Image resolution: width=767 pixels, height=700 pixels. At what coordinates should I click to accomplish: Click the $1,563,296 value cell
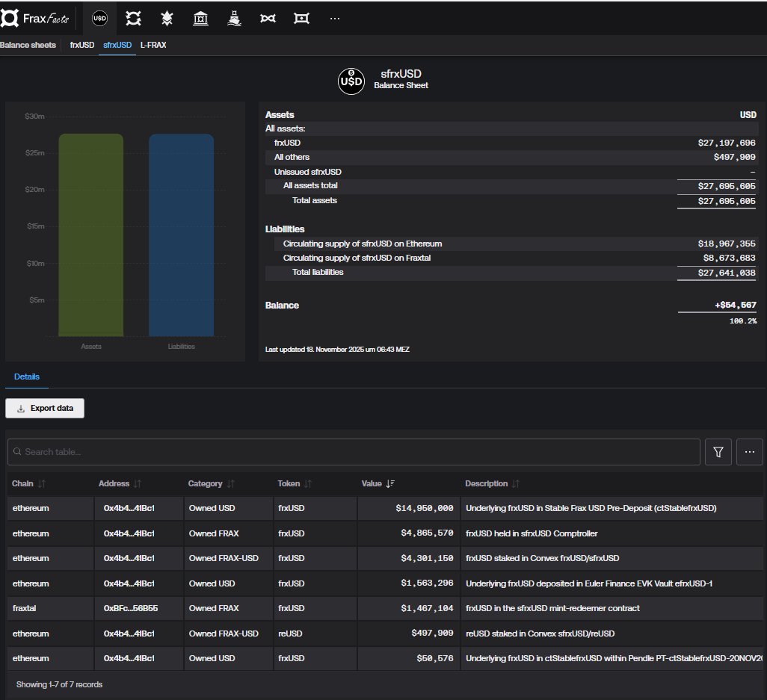click(427, 583)
